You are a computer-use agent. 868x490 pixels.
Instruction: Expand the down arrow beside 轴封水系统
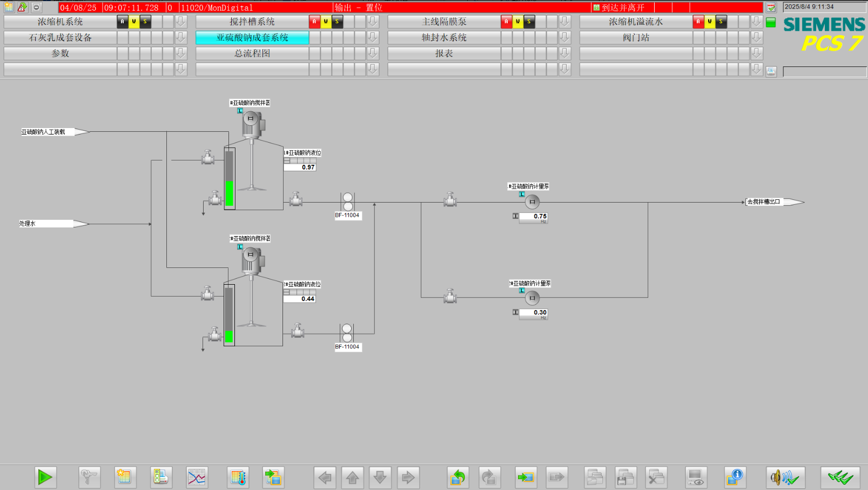click(x=564, y=37)
